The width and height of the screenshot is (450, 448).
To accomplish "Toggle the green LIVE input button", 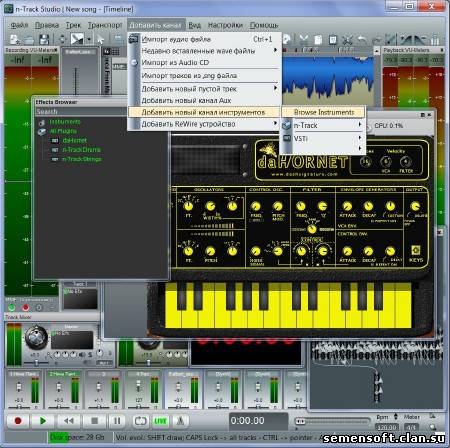I will [x=160, y=421].
